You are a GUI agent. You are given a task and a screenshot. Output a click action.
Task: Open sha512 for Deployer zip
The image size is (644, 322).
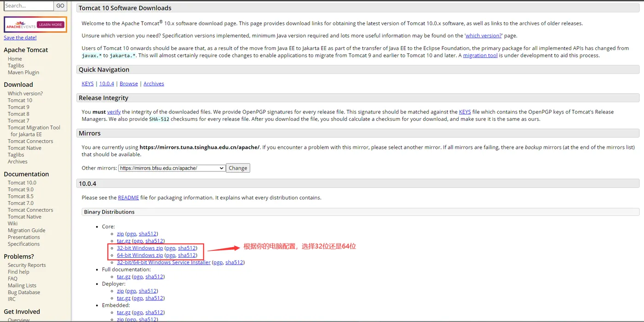[148, 291]
